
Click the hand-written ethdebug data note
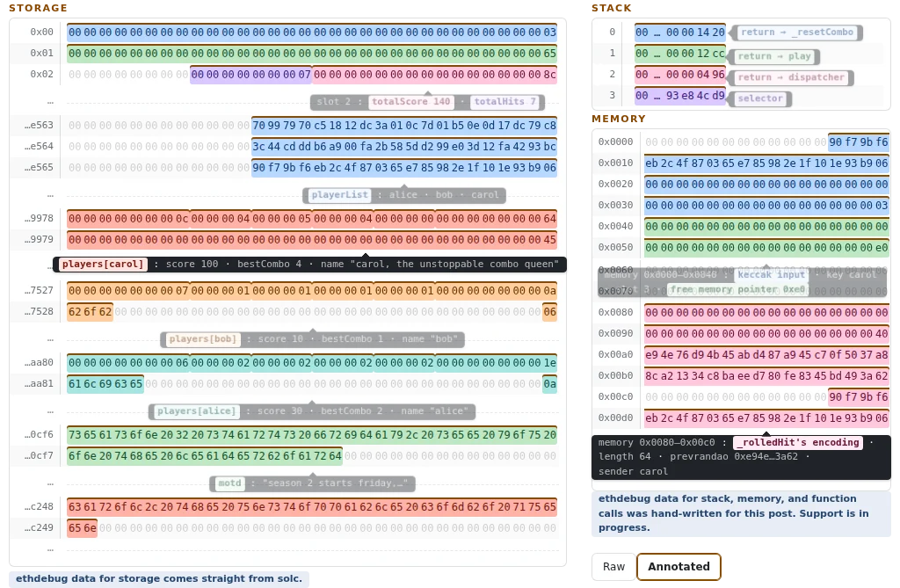click(741, 513)
